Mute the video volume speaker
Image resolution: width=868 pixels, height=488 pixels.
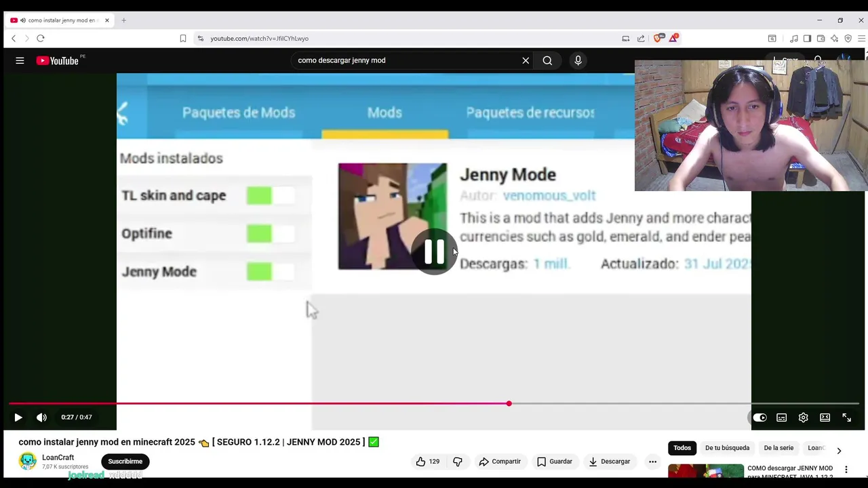[41, 418]
